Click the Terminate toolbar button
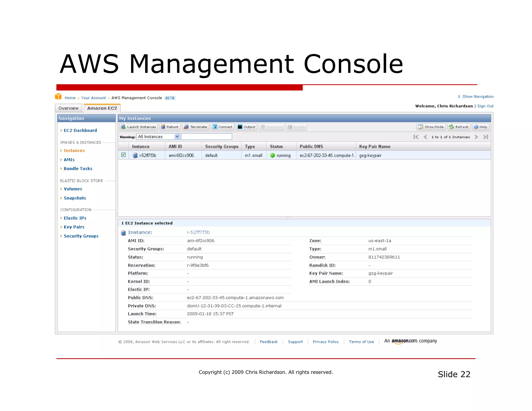Screen dimensions: 532x411 pos(196,127)
